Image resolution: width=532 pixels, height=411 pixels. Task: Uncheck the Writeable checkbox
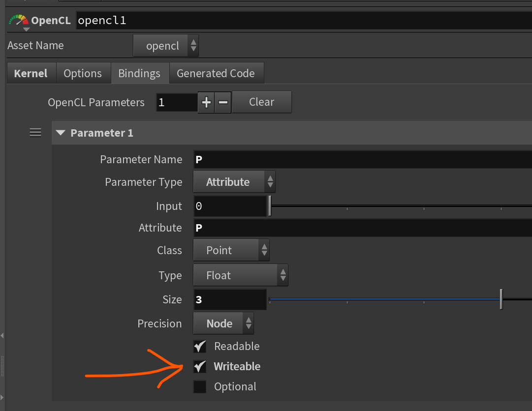200,367
